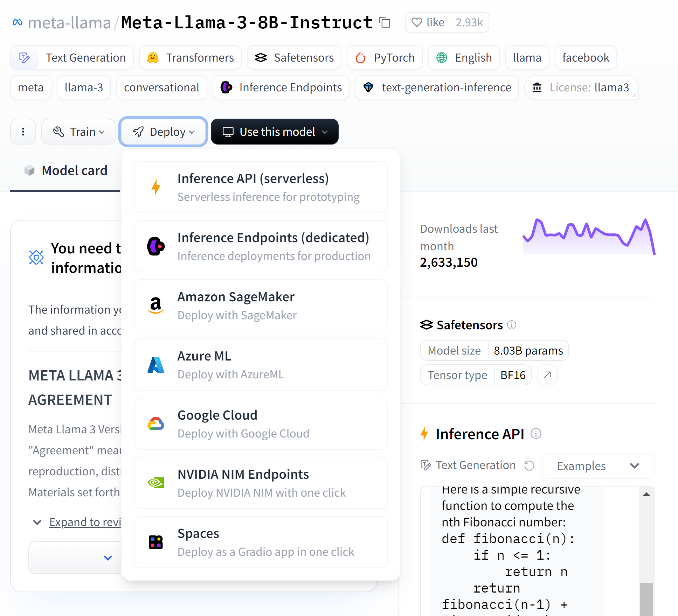Open the License: llama3 tag
Screen dimensions: 678x616
pyautogui.click(x=581, y=87)
